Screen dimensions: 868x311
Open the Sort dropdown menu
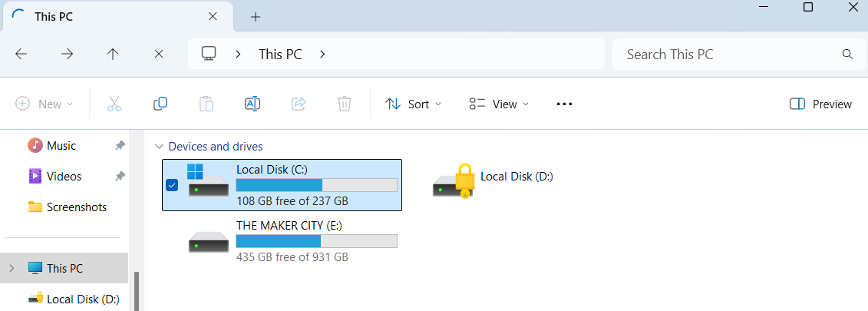(x=413, y=104)
